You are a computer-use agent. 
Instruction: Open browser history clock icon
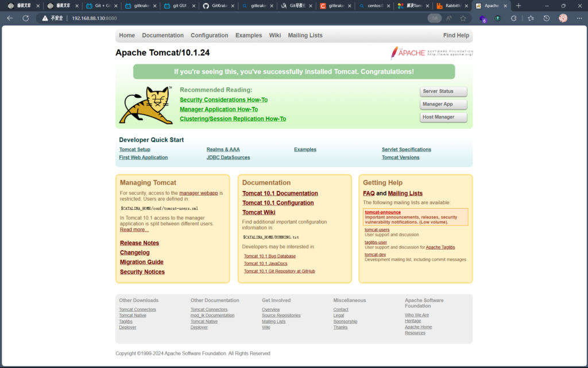click(x=547, y=18)
